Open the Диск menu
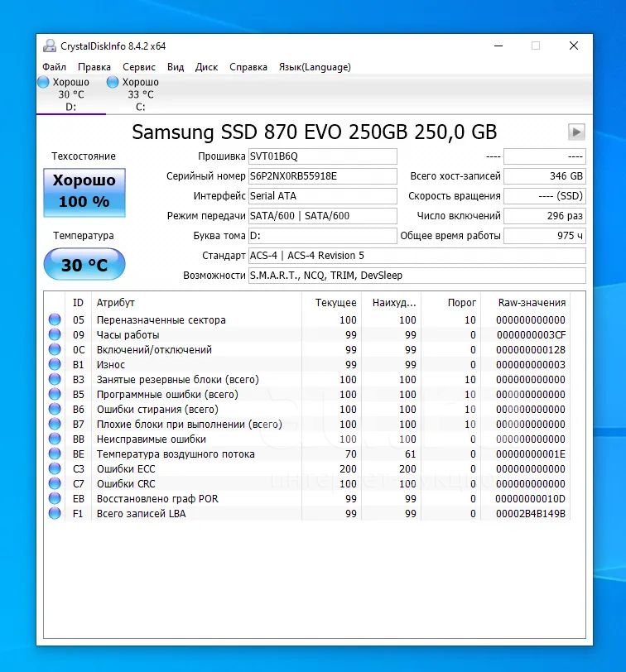Image resolution: width=626 pixels, height=672 pixels. click(x=206, y=67)
